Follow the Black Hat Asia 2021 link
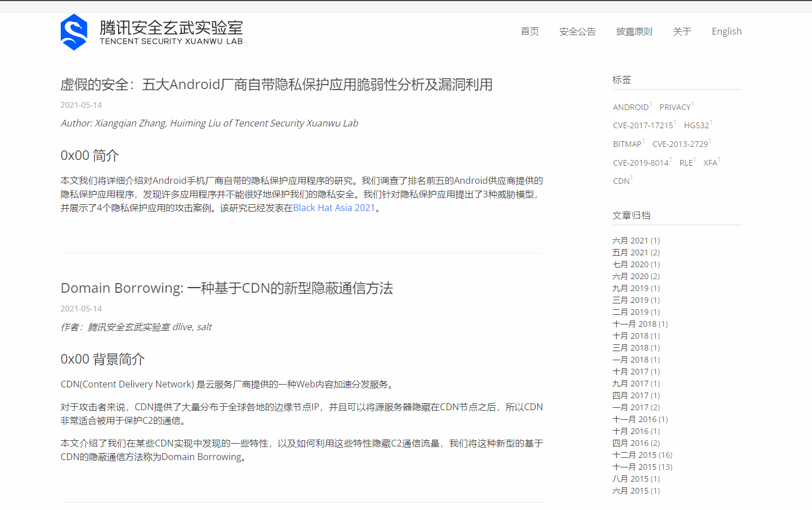812x510 pixels. pos(334,208)
